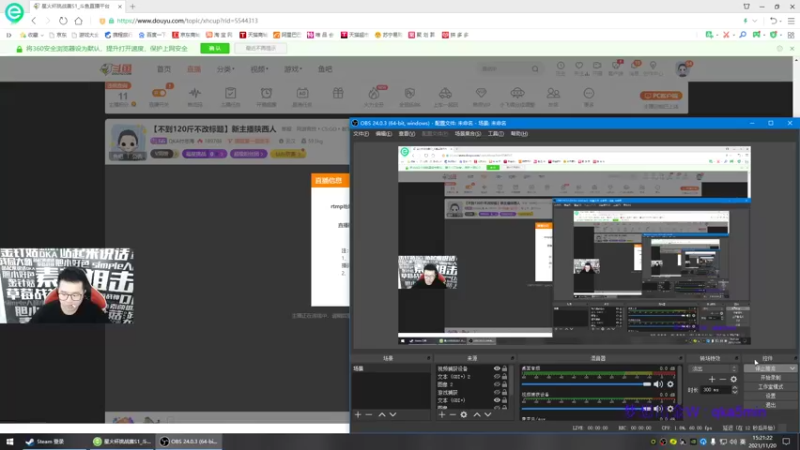The height and width of the screenshot is (450, 800).
Task: Open transition properties with the gear icon
Action: (734, 379)
